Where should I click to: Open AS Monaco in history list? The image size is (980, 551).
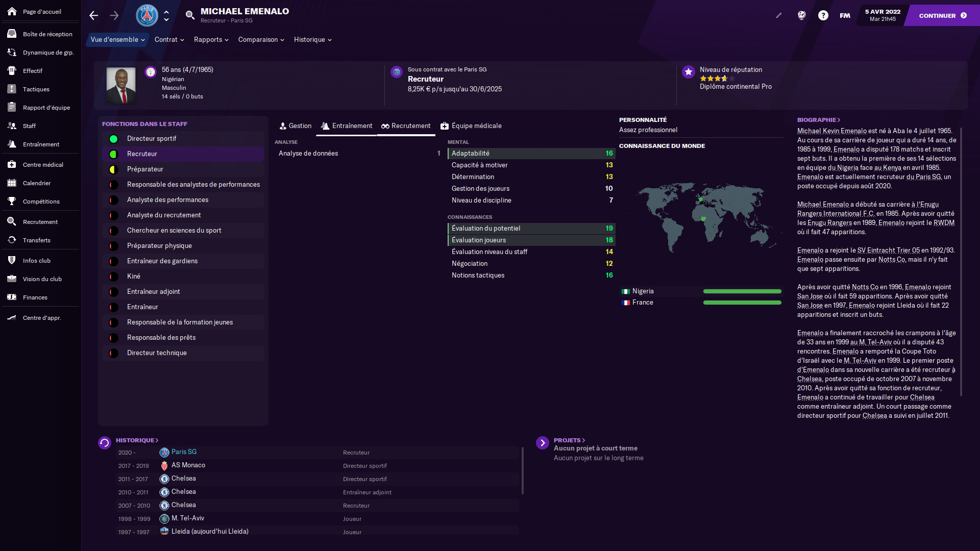click(188, 465)
